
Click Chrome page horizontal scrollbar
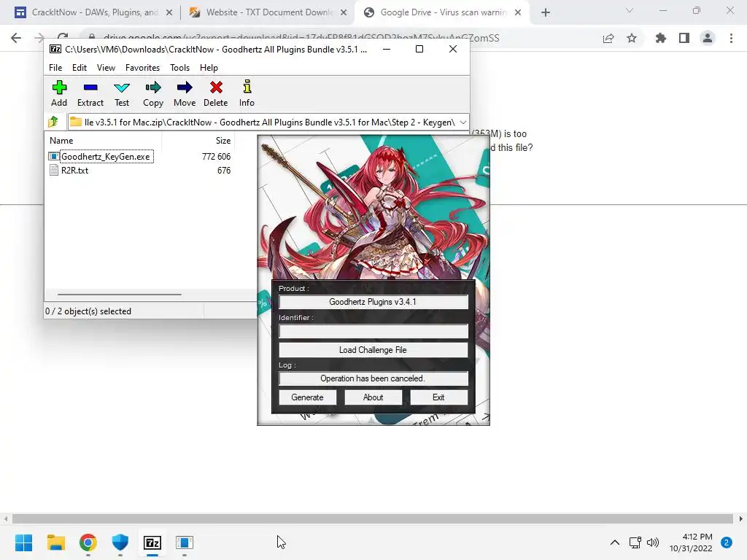[372, 518]
